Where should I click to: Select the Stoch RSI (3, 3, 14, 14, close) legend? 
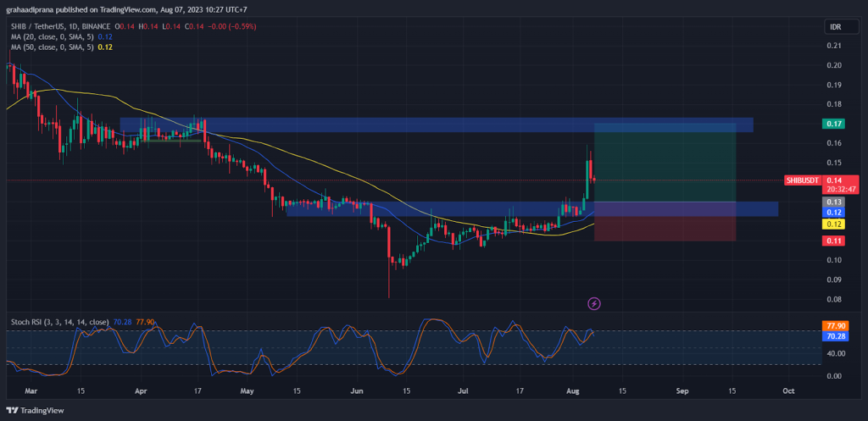pos(59,321)
